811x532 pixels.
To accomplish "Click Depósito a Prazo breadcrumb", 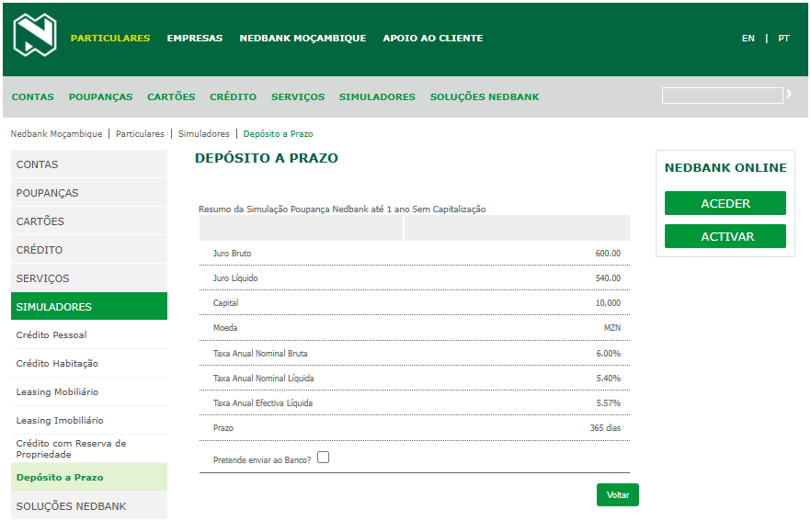I will click(x=278, y=134).
